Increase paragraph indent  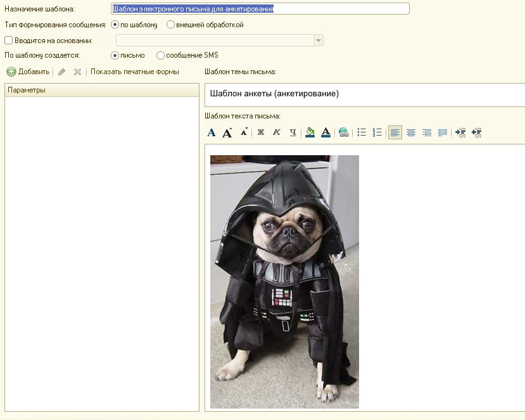(x=460, y=132)
